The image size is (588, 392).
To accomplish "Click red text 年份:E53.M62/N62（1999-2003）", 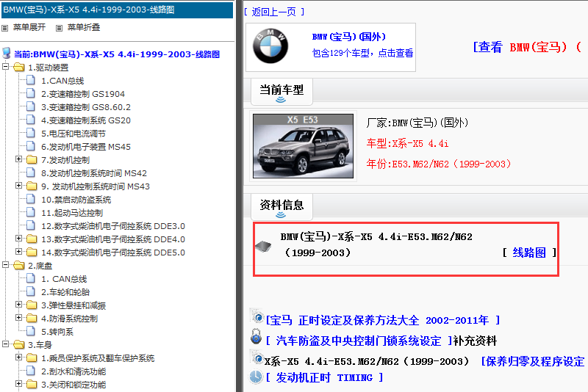I will pyautogui.click(x=438, y=164).
